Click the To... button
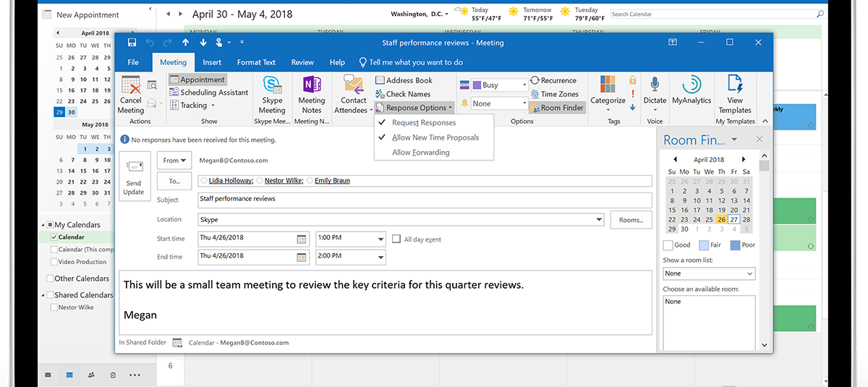868x387 pixels. (x=174, y=181)
